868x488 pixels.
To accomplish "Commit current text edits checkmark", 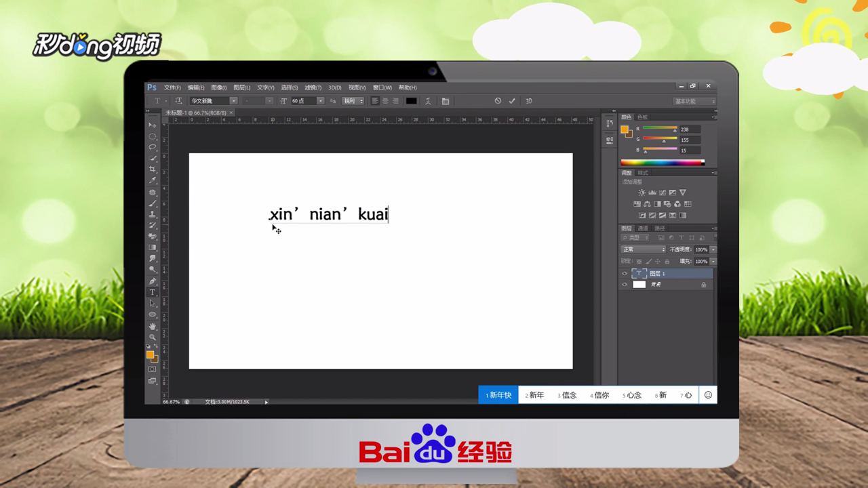I will [512, 101].
